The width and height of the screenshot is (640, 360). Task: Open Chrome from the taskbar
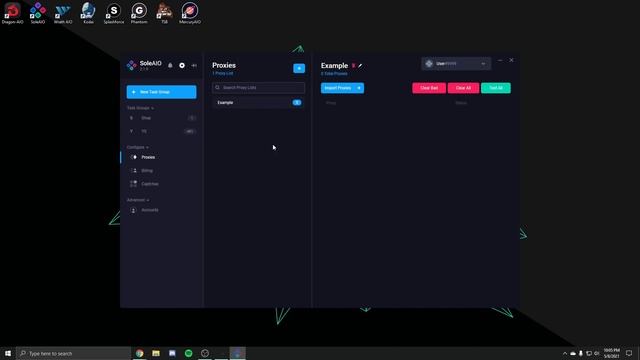pyautogui.click(x=140, y=353)
